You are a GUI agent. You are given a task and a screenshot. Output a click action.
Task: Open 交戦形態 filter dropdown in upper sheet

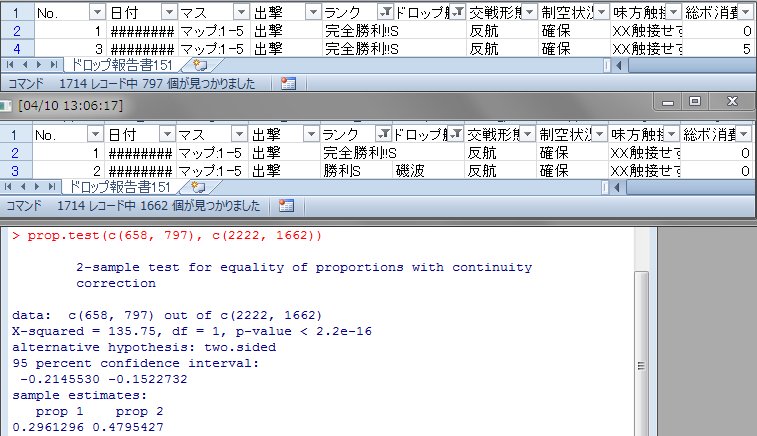(x=529, y=12)
